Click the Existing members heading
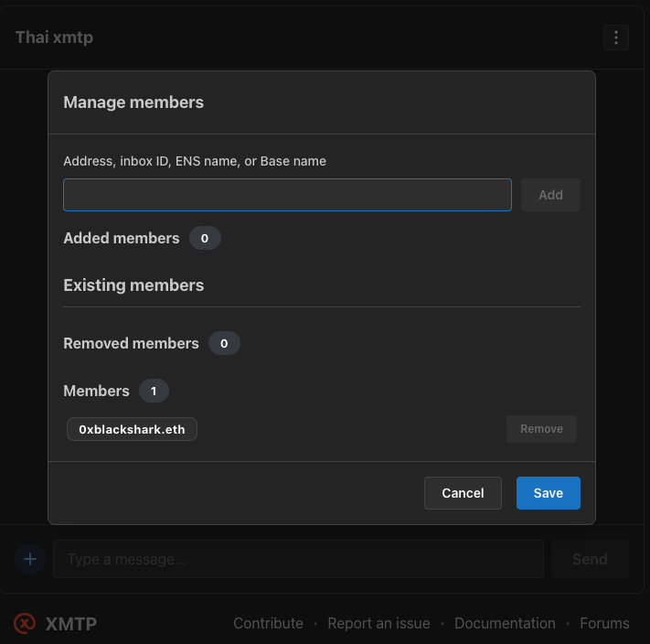The height and width of the screenshot is (644, 650). click(x=133, y=285)
